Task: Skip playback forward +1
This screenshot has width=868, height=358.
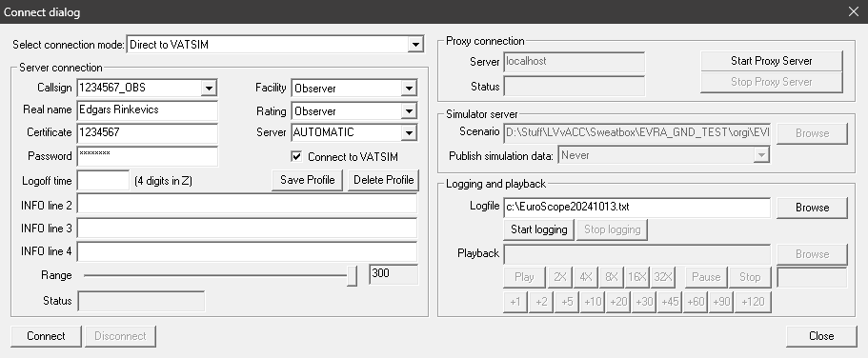Action: tap(515, 302)
